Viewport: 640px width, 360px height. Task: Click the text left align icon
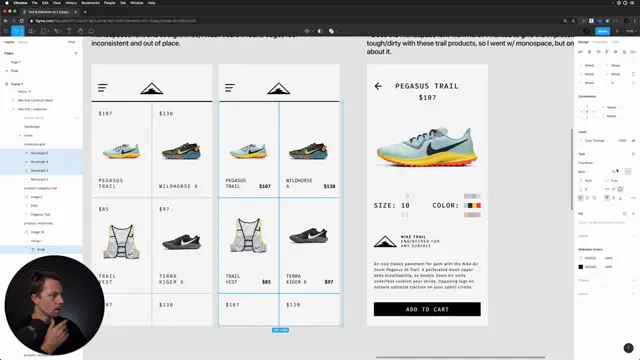tap(581, 198)
